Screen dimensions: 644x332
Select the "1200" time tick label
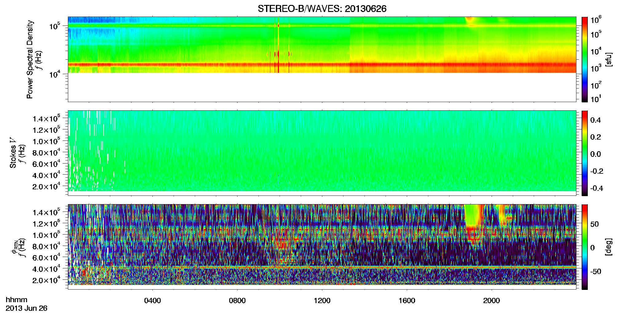(x=322, y=300)
